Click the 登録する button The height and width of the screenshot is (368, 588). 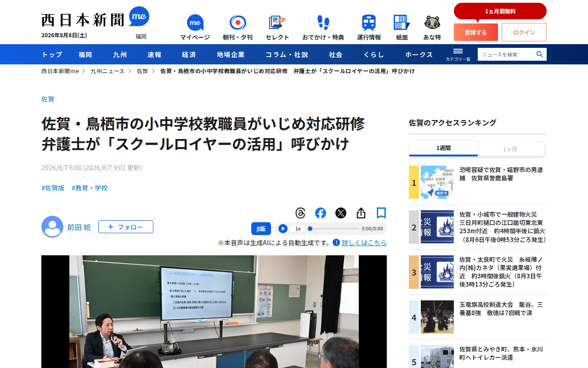[476, 32]
